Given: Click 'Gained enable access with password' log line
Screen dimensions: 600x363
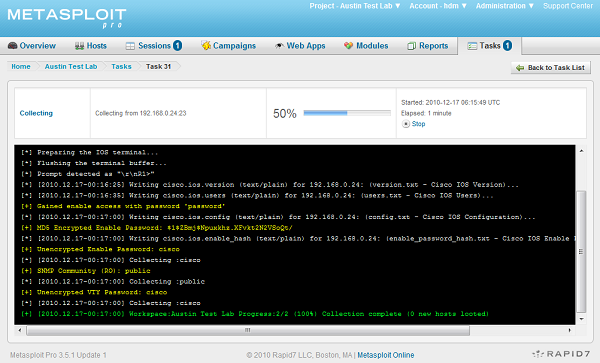Looking at the screenshot, I should tap(123, 206).
